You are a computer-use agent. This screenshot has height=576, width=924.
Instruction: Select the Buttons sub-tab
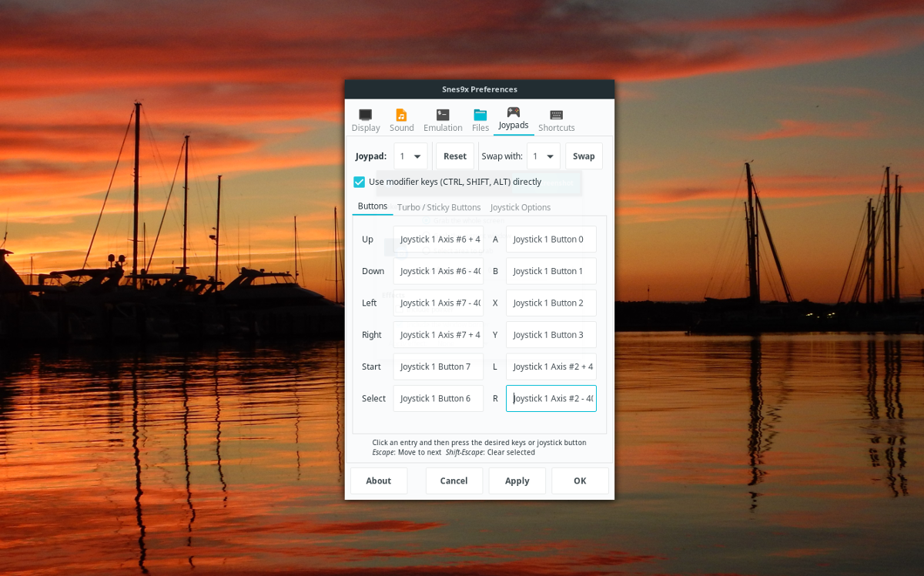373,206
